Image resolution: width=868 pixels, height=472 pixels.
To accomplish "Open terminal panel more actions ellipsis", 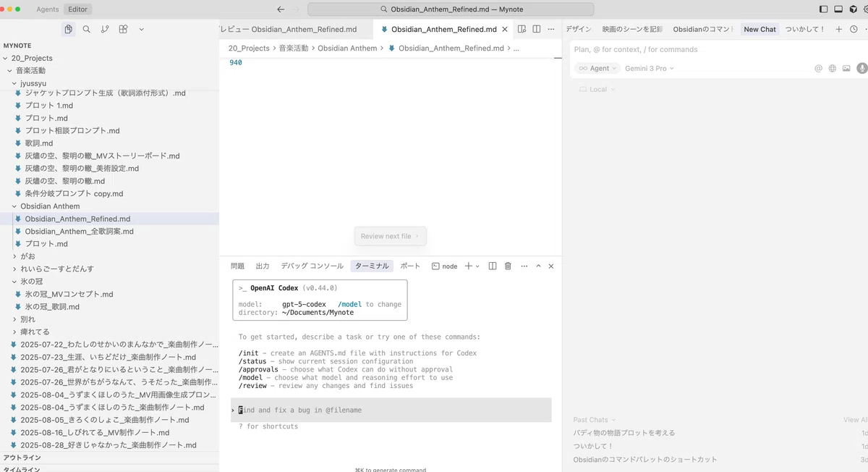I will click(x=524, y=266).
